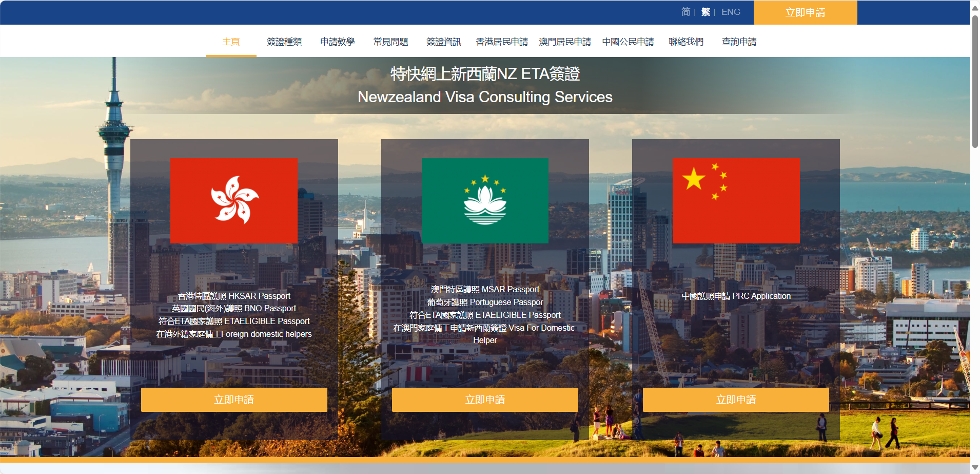
Task: Open 查詢申請 in the navigation
Action: coord(739,42)
